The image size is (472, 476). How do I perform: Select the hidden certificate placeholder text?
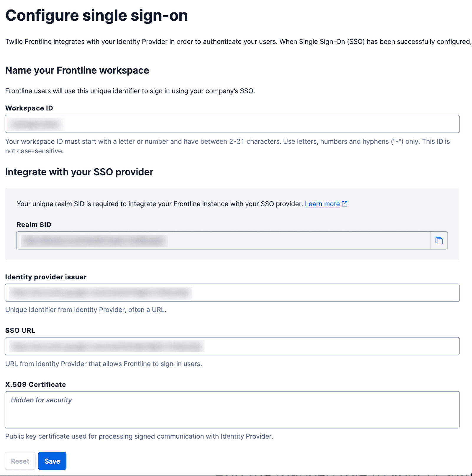point(41,400)
